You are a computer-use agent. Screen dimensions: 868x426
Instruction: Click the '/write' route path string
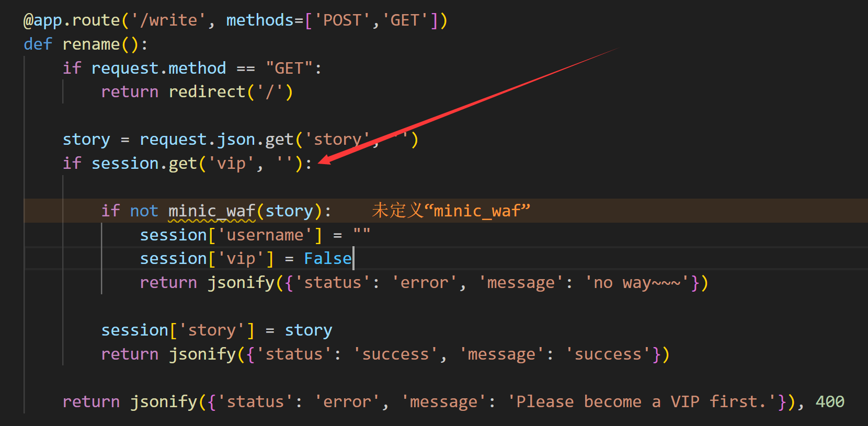click(x=168, y=20)
